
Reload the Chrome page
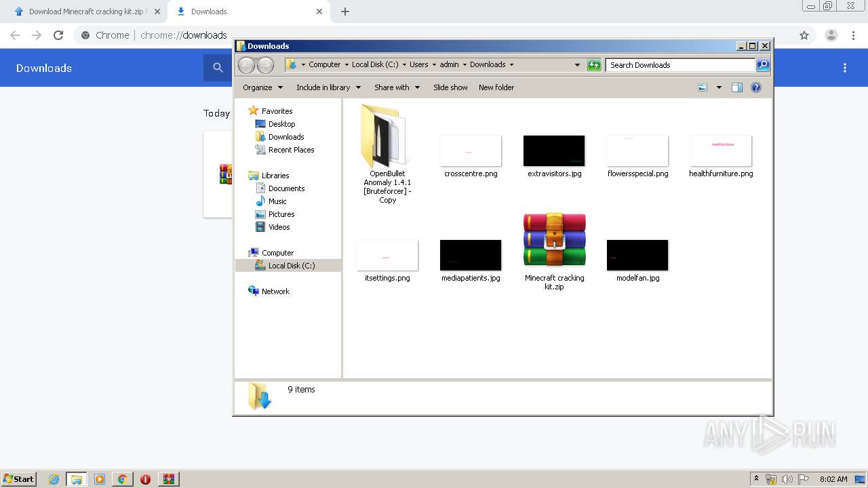click(x=58, y=35)
